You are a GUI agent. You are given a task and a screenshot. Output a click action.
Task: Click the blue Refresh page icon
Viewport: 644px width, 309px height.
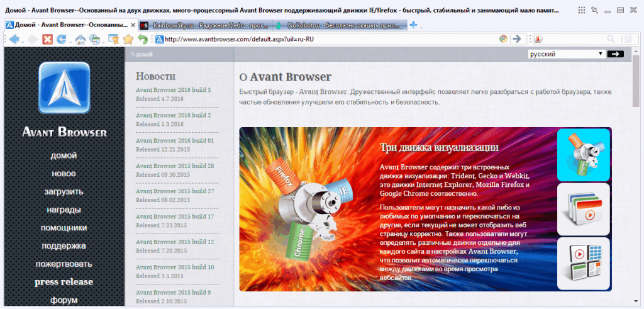pos(62,39)
